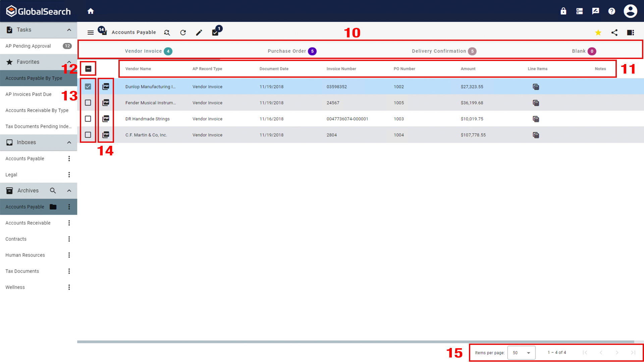The width and height of the screenshot is (644, 362).
Task: Switch to the Purchase Order tab
Action: [x=291, y=51]
